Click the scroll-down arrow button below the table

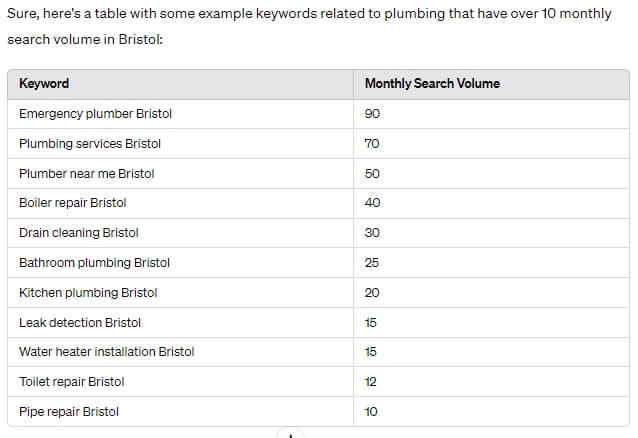click(x=290, y=434)
